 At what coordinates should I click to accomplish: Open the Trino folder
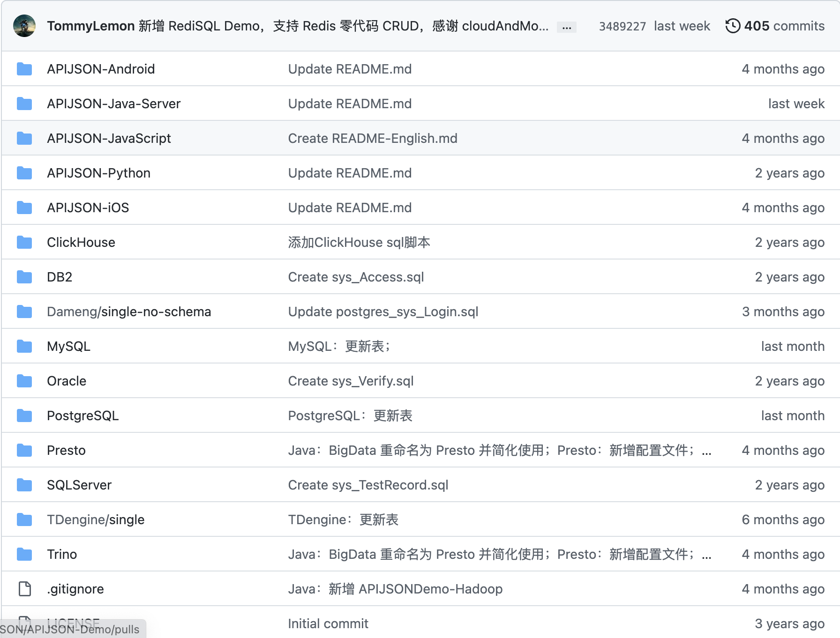62,554
